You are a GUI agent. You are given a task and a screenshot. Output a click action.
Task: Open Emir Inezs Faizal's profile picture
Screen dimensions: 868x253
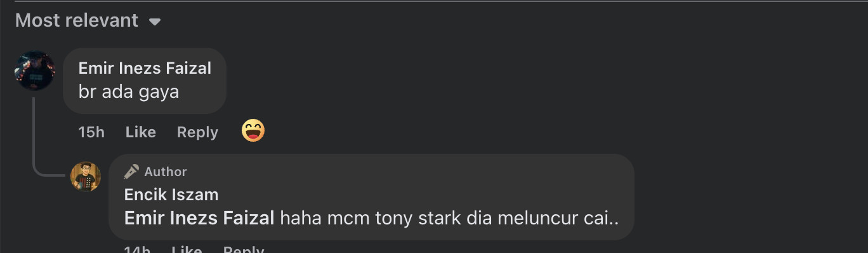[35, 71]
